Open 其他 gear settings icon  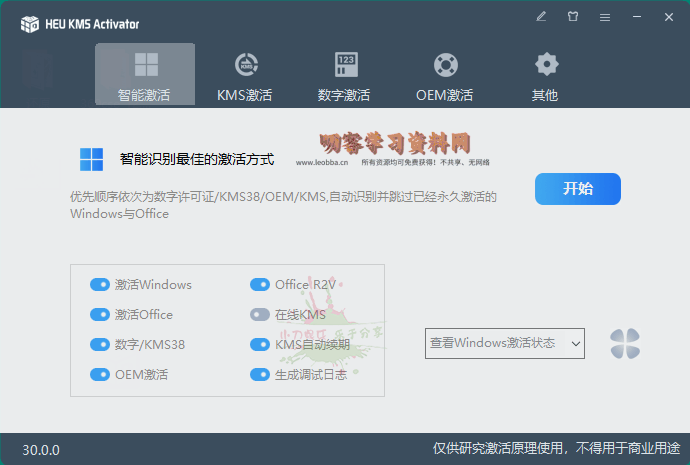(545, 65)
